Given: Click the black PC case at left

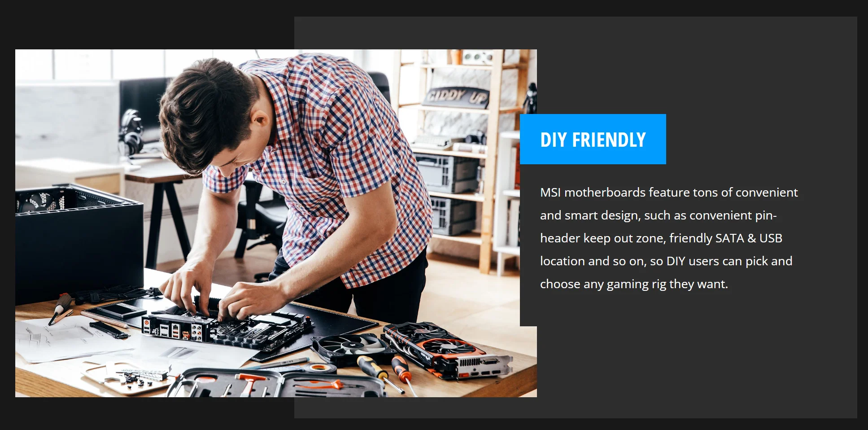Looking at the screenshot, I should 79,242.
